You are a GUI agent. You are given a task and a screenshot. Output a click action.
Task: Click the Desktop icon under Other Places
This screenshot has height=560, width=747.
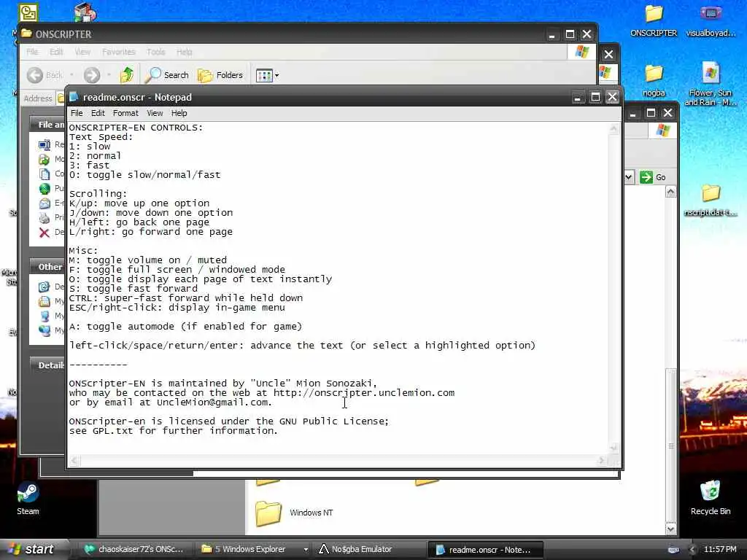(44, 287)
